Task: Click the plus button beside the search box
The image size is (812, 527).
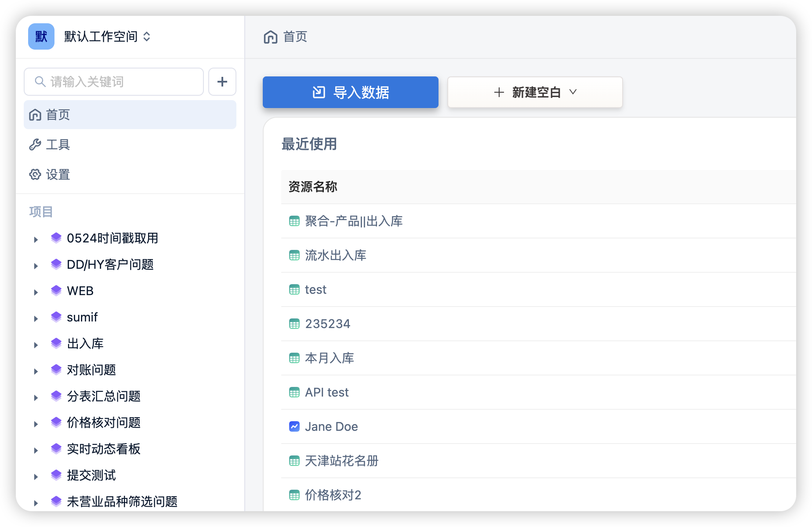Action: (222, 82)
